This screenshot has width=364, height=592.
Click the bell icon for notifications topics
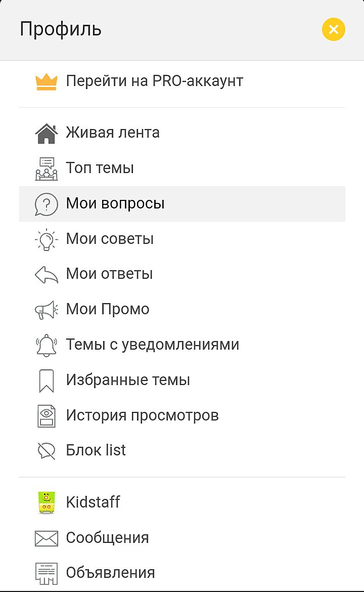(x=46, y=346)
